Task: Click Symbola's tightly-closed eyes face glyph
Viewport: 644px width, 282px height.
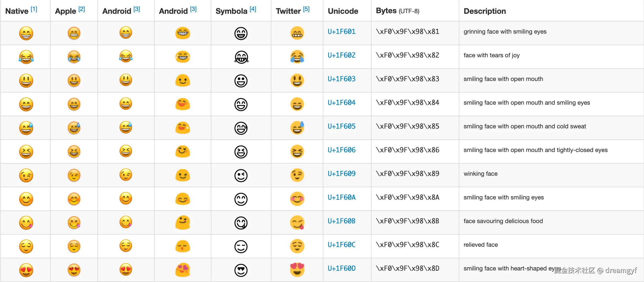Action: (x=241, y=152)
